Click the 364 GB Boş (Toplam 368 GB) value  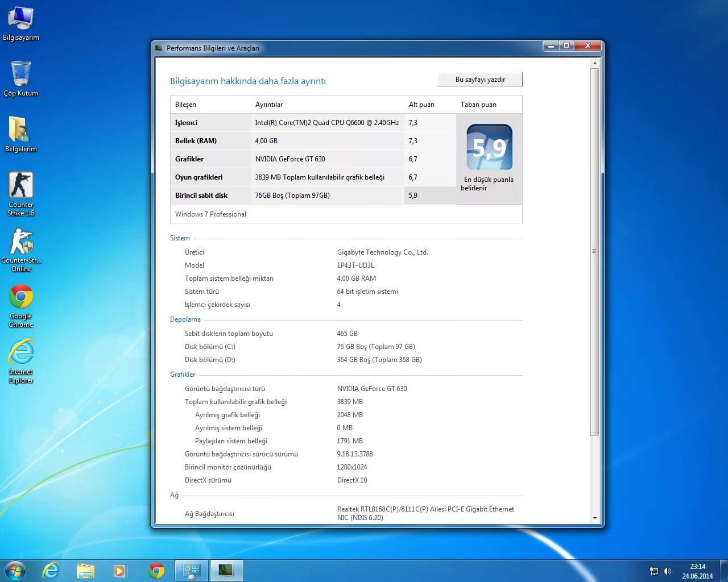379,360
